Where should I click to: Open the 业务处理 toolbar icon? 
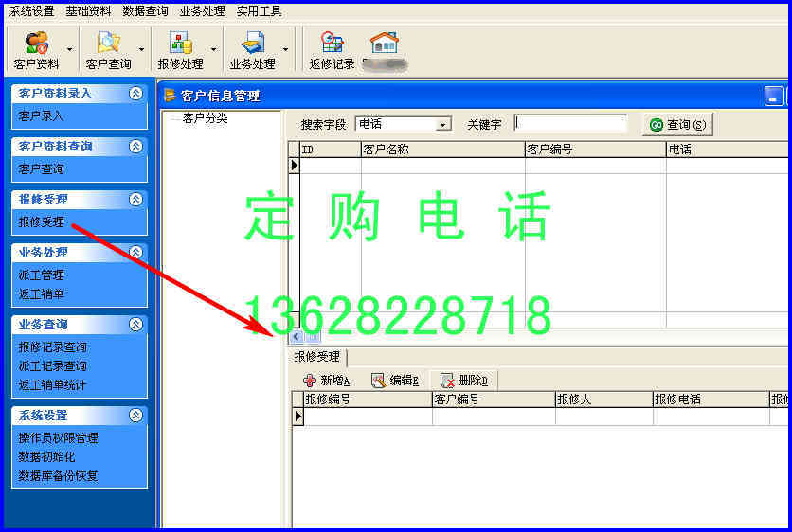click(252, 49)
